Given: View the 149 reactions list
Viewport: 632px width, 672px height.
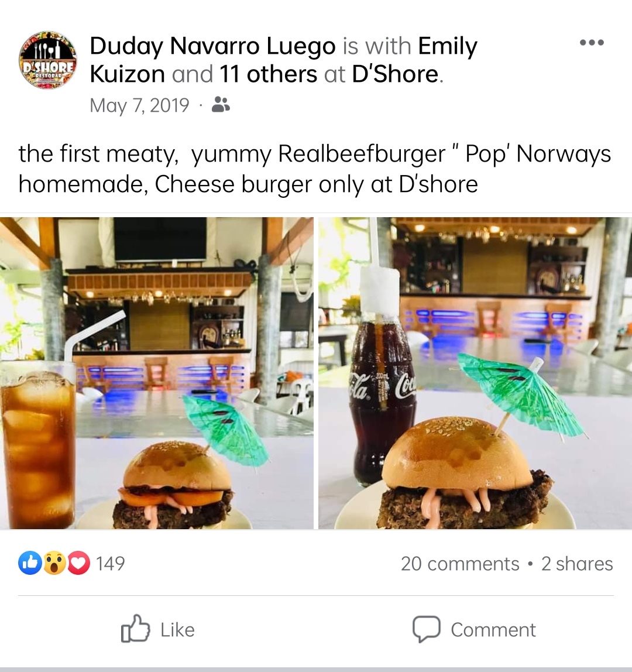Looking at the screenshot, I should pyautogui.click(x=110, y=563).
